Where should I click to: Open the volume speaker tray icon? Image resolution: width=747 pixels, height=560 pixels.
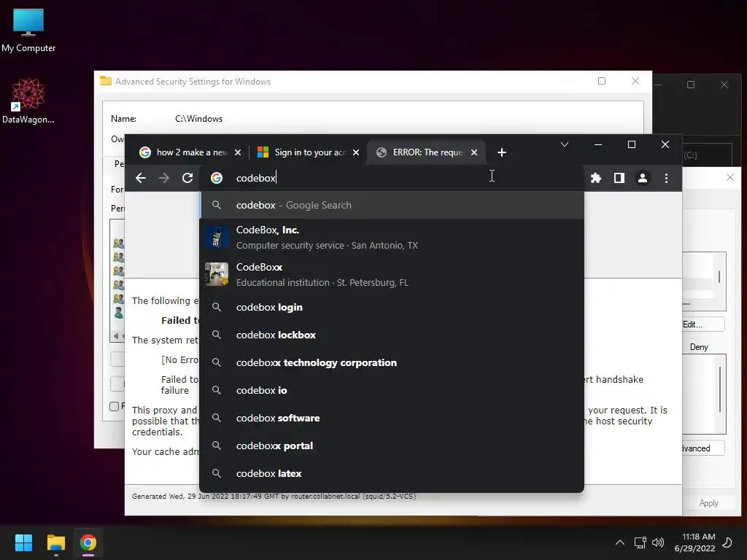coord(658,542)
